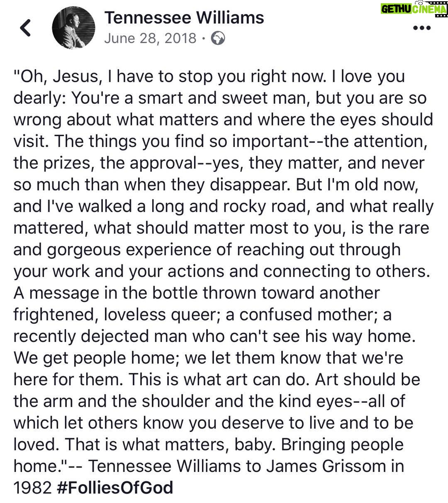
Task: Open the Tennessee Williams profile picture
Action: pyautogui.click(x=73, y=28)
